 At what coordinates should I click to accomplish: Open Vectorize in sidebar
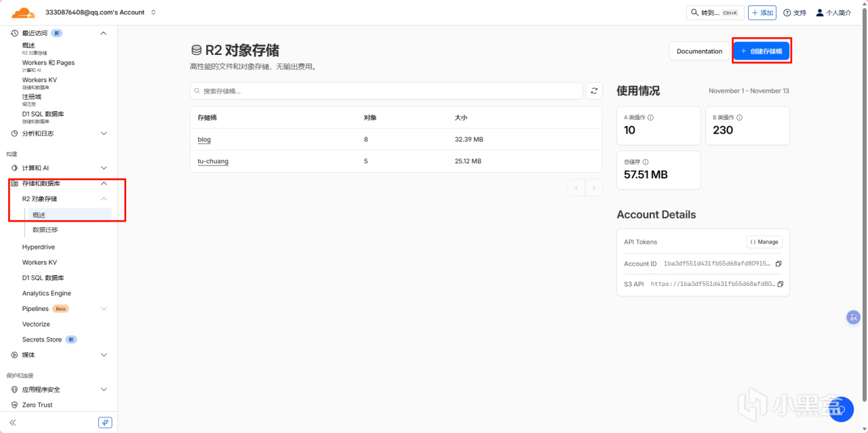point(36,324)
